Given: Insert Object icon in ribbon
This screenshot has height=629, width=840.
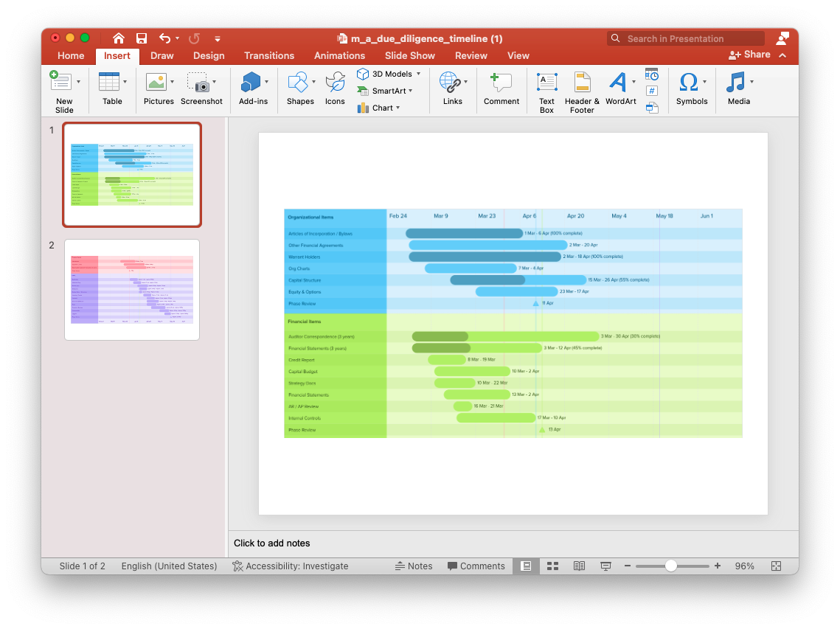Looking at the screenshot, I should 651,108.
